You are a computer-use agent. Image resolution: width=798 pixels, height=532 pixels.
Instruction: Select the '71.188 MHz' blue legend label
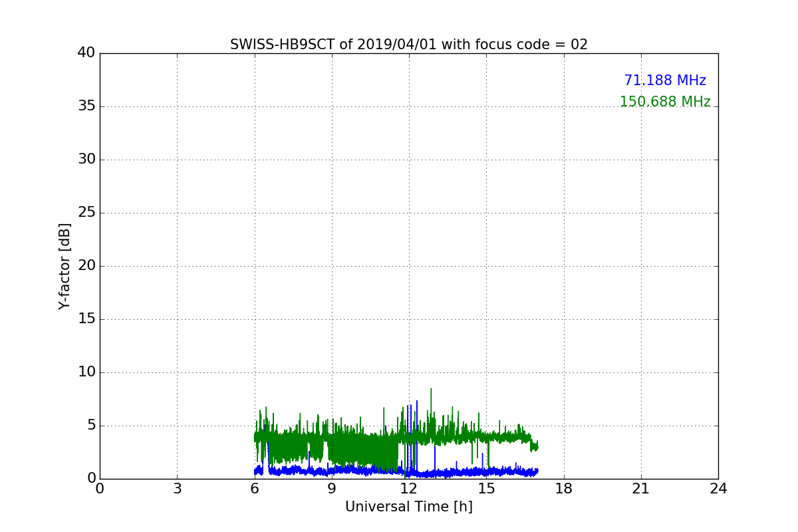tap(665, 80)
